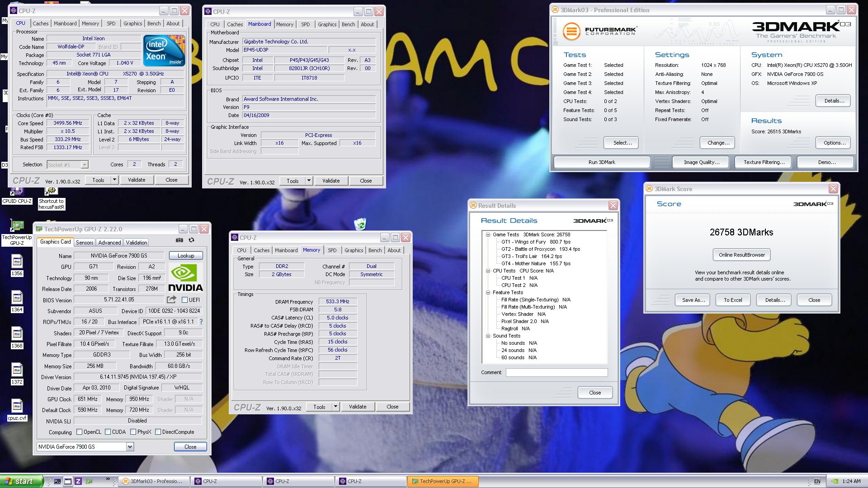This screenshot has width=868, height=488.
Task: Click the Start button on the taskbar
Action: [x=22, y=481]
